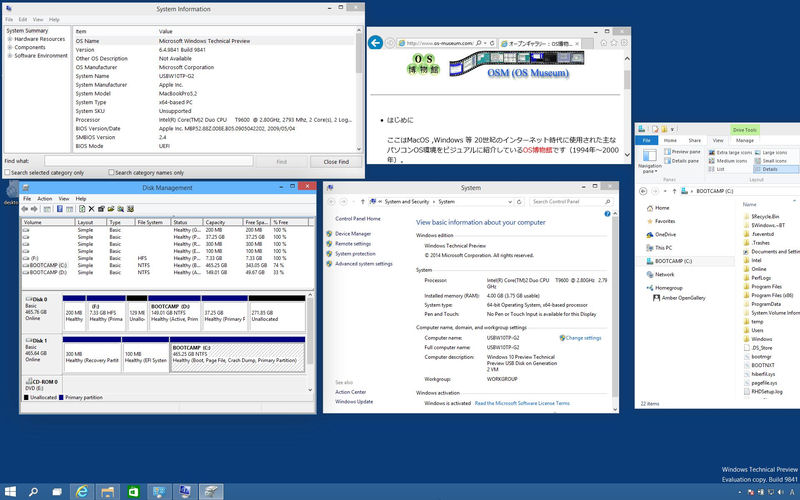Click the Windows Update link in System window
The height and width of the screenshot is (500, 800).
point(354,402)
